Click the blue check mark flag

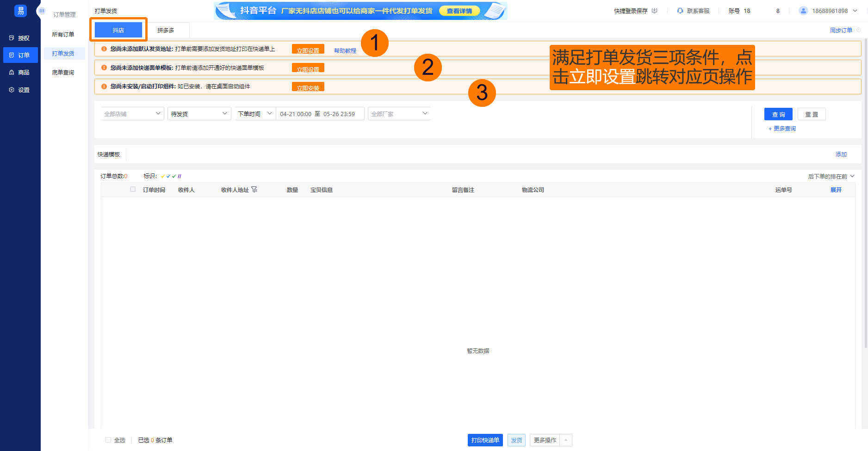pos(168,176)
